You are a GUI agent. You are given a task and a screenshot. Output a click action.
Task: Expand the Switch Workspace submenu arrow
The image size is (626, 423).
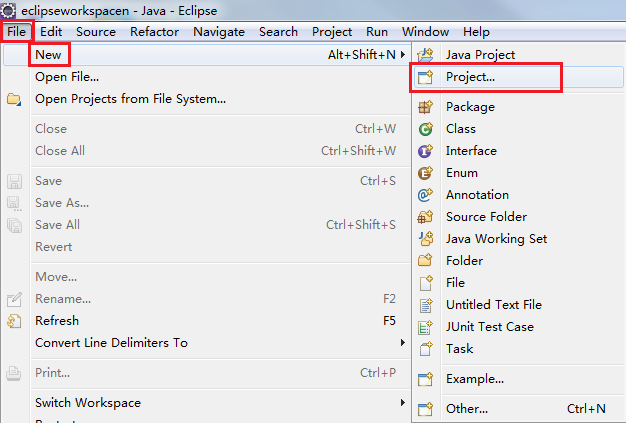click(x=403, y=403)
